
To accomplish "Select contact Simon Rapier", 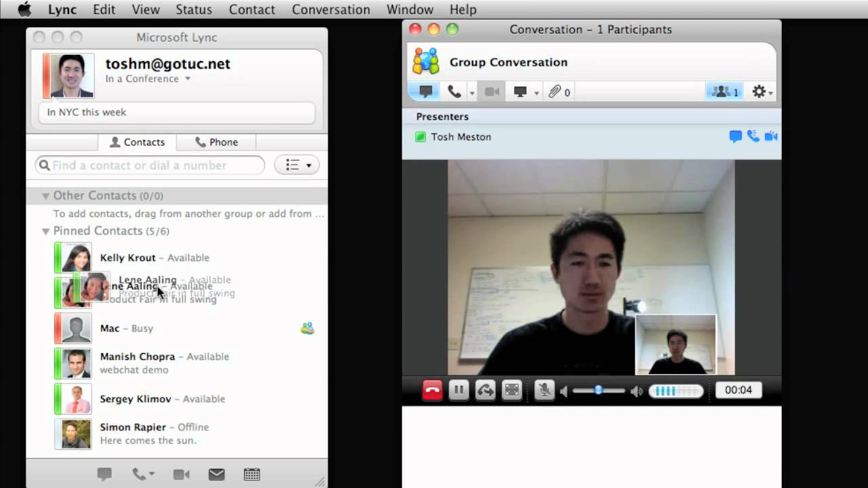I will coord(176,434).
